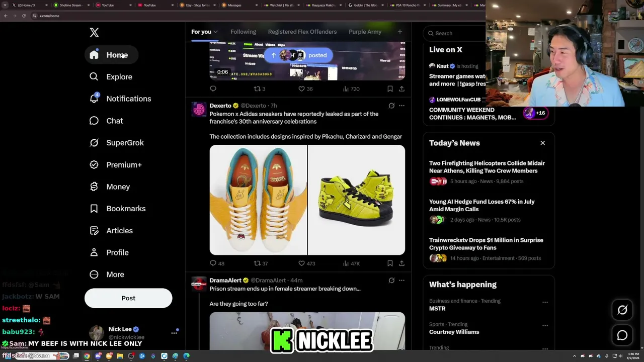Reply to the video post at top
Image resolution: width=644 pixels, height=362 pixels.
(x=213, y=89)
